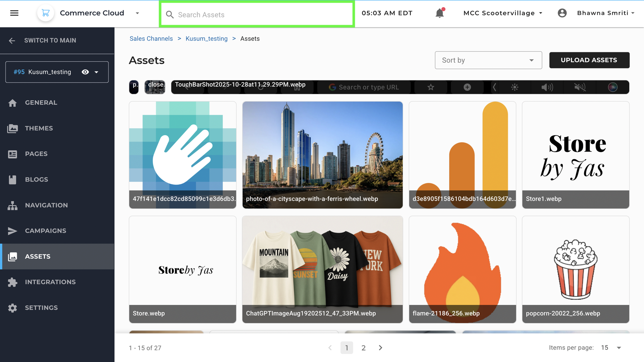Click the user profile avatar icon
Screen dimensions: 644x362
(562, 13)
